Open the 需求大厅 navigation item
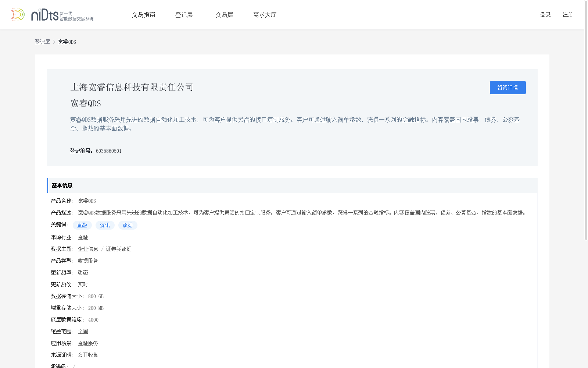Viewport: 588px width, 368px height. tap(265, 15)
